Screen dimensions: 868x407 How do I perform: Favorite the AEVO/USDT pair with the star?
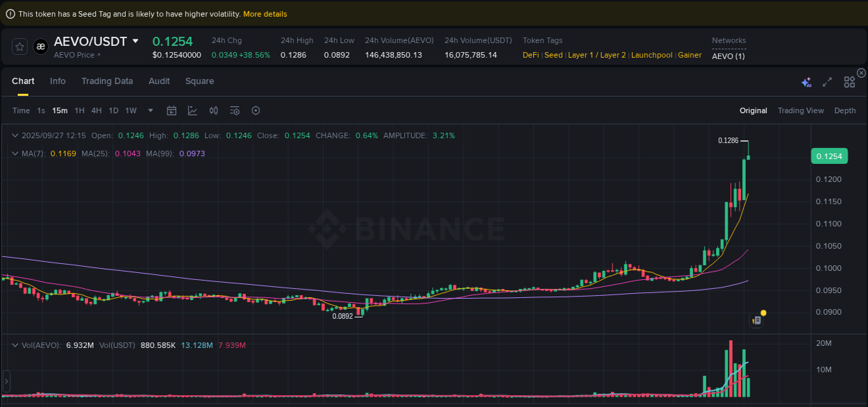point(19,47)
